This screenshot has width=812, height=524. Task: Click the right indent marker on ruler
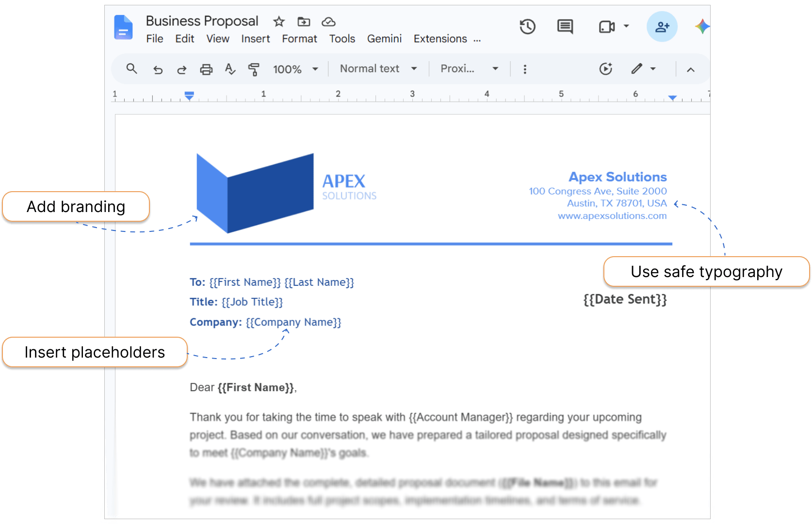coord(672,98)
